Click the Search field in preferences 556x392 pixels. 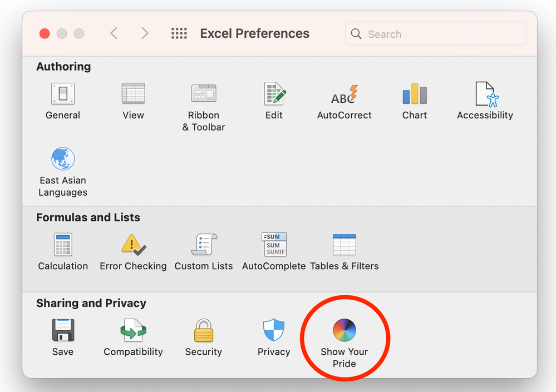pyautogui.click(x=436, y=34)
